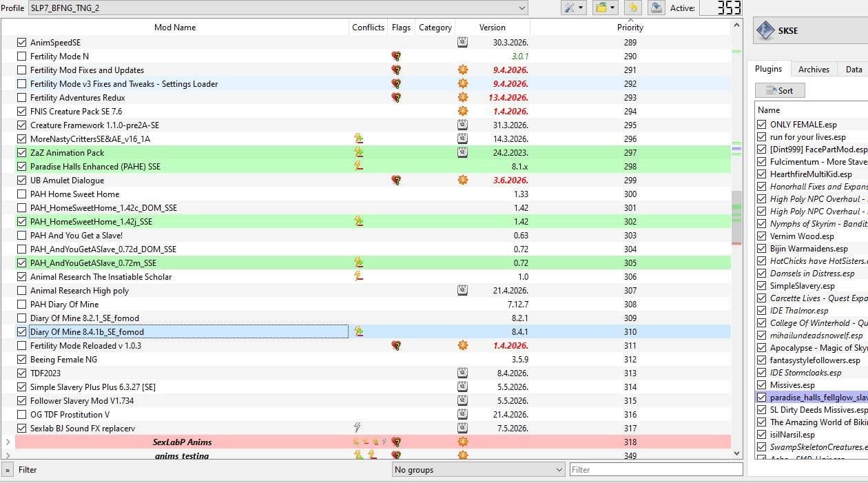Enable PAH Home Sweet Home checkbox

click(22, 194)
